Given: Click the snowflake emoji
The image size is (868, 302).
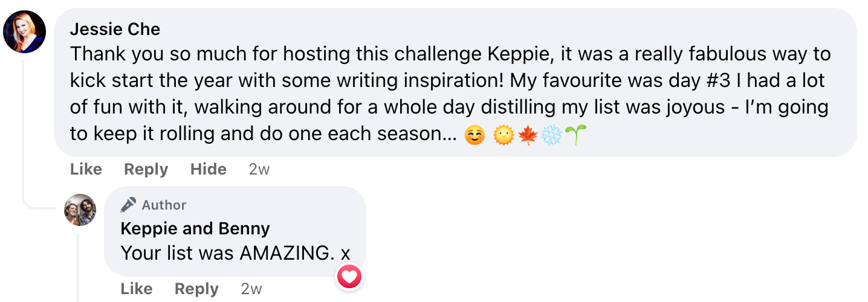Looking at the screenshot, I should click(551, 137).
